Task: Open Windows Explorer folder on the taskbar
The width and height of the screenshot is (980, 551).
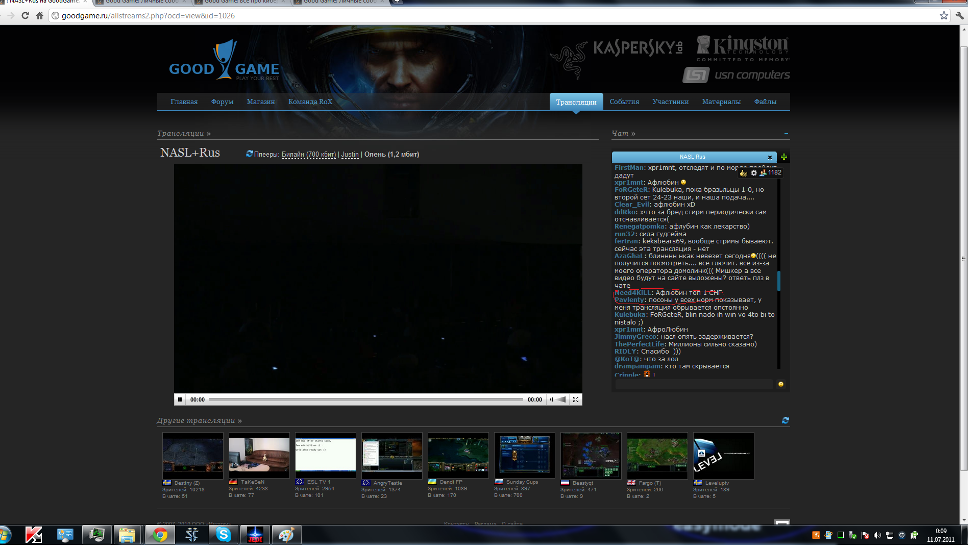Action: [x=128, y=535]
